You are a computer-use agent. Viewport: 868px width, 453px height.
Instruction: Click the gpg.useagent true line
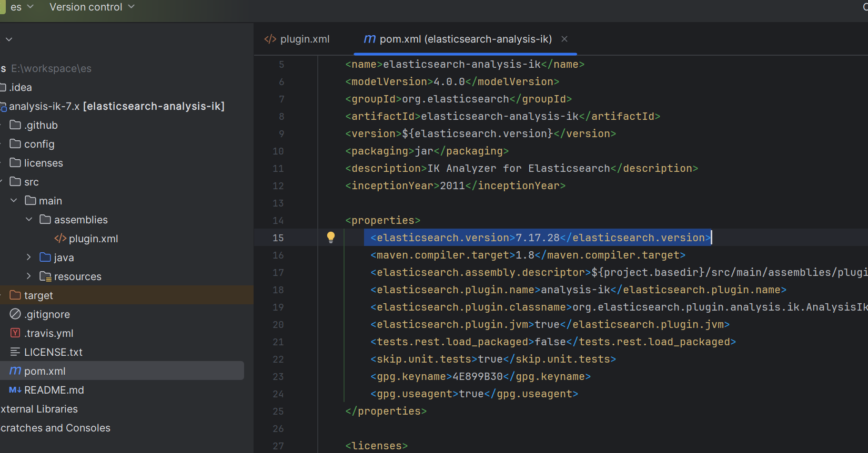(x=474, y=394)
